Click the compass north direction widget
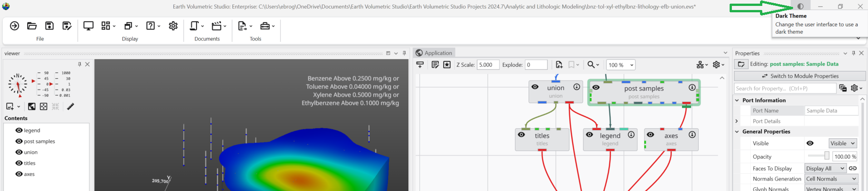The width and height of the screenshot is (868, 191). 18,85
